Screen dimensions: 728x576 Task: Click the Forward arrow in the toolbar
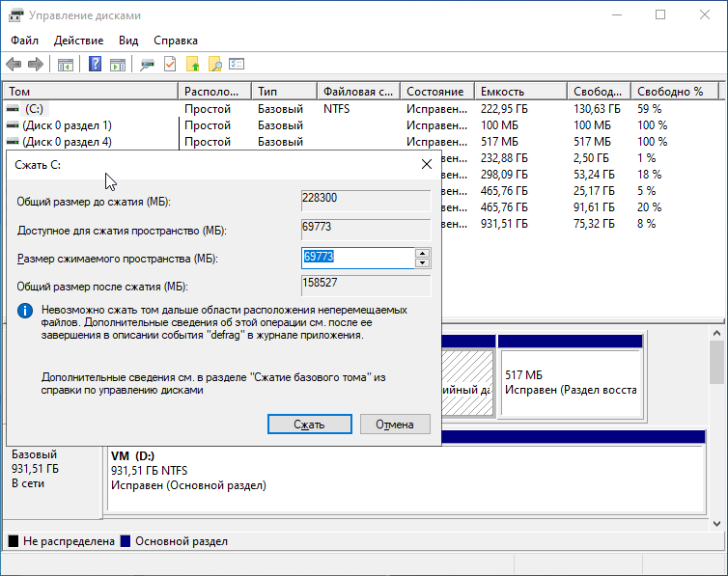36,64
